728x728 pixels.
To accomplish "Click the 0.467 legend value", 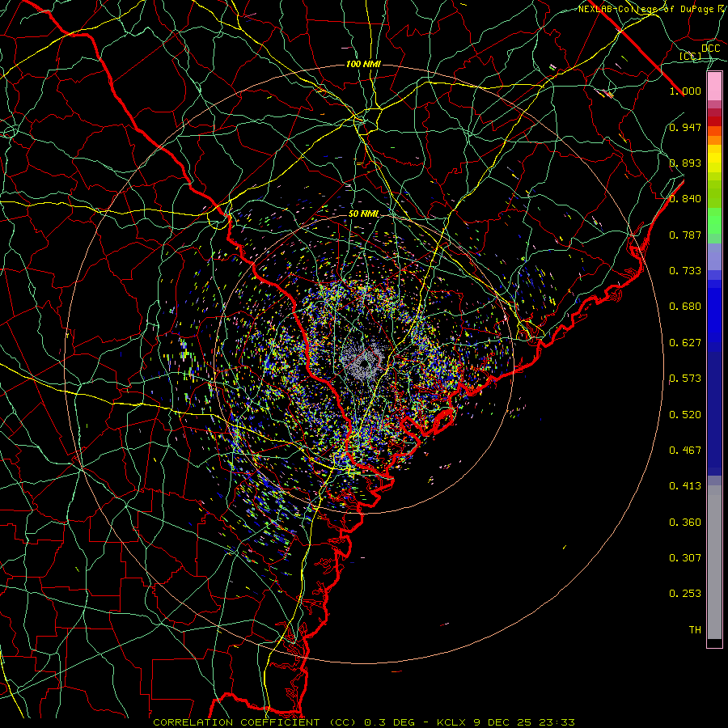I will tap(685, 451).
